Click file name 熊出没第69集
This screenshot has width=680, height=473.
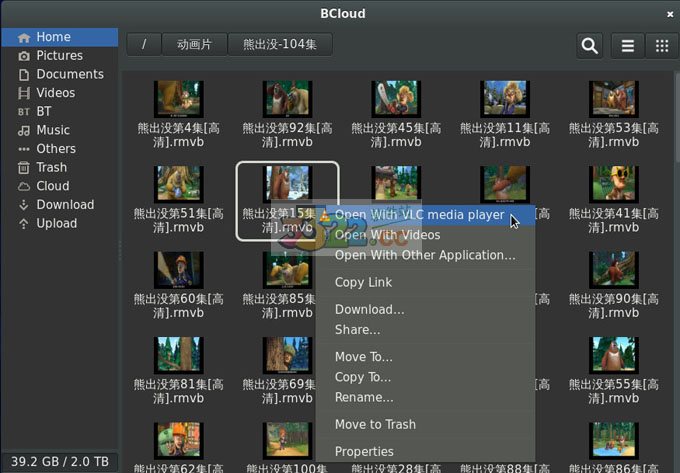click(279, 391)
